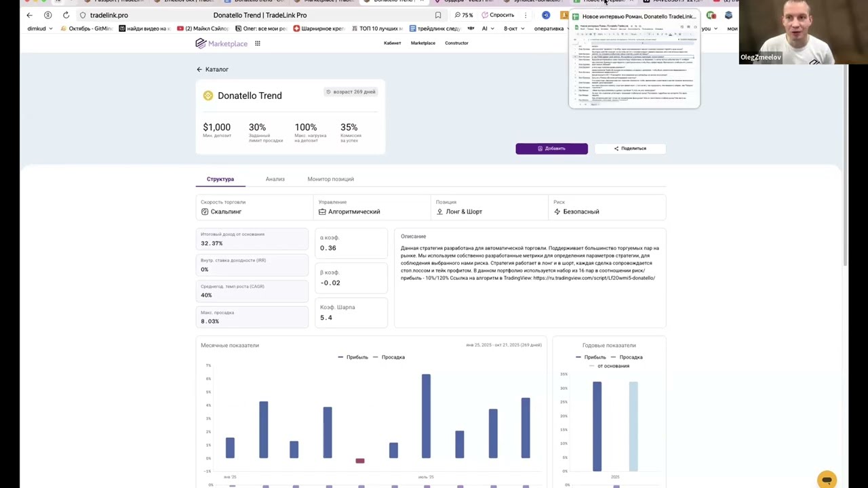Viewport: 868px width, 488px height.
Task: Click the возраст 269 дней badge
Action: tap(351, 91)
